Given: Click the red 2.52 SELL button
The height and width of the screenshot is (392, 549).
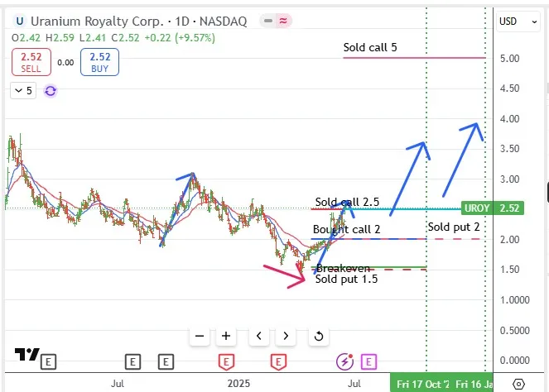Looking at the screenshot, I should [31, 62].
